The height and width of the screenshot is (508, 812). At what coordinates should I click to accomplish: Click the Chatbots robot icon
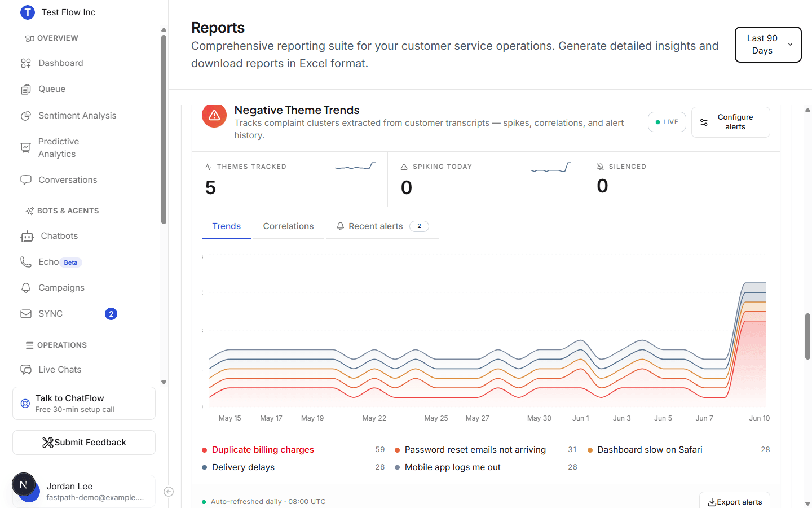click(x=27, y=237)
